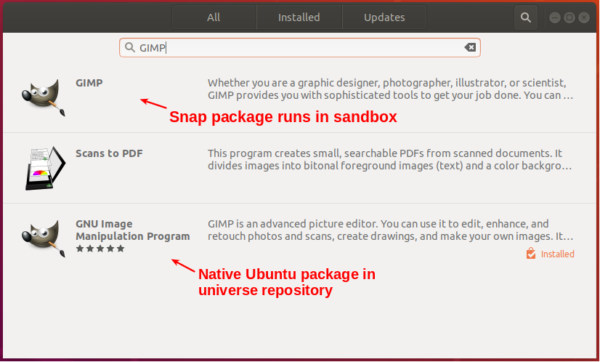Clear the search field with the backspace icon
The height and width of the screenshot is (362, 600).
(470, 47)
